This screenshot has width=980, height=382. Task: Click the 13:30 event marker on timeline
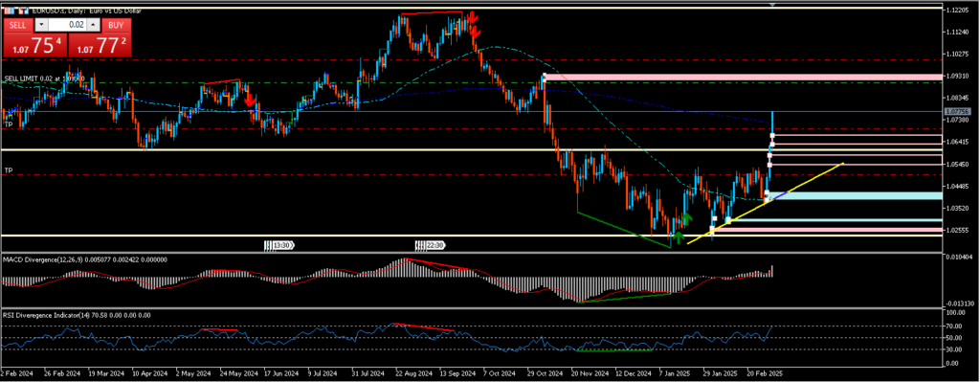(x=278, y=246)
